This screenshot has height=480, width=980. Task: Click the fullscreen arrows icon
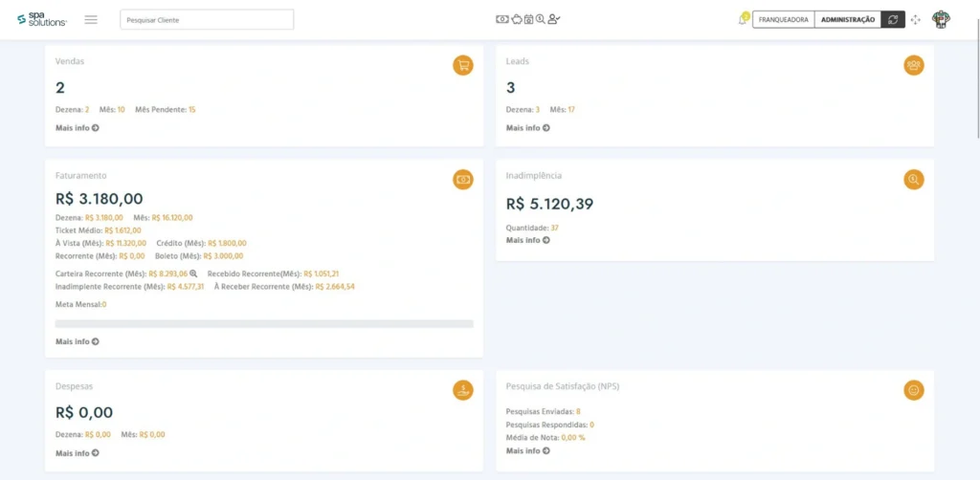point(916,19)
